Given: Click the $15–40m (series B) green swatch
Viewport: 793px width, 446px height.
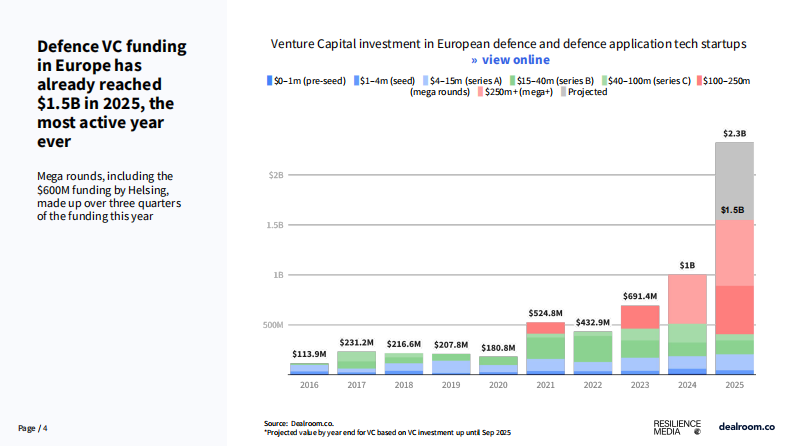Looking at the screenshot, I should click(x=513, y=78).
